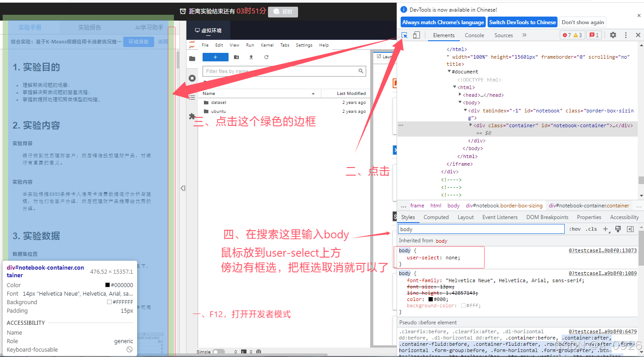Open the errors and warnings counter
Viewport: 644px width, 357px height.
click(572, 35)
